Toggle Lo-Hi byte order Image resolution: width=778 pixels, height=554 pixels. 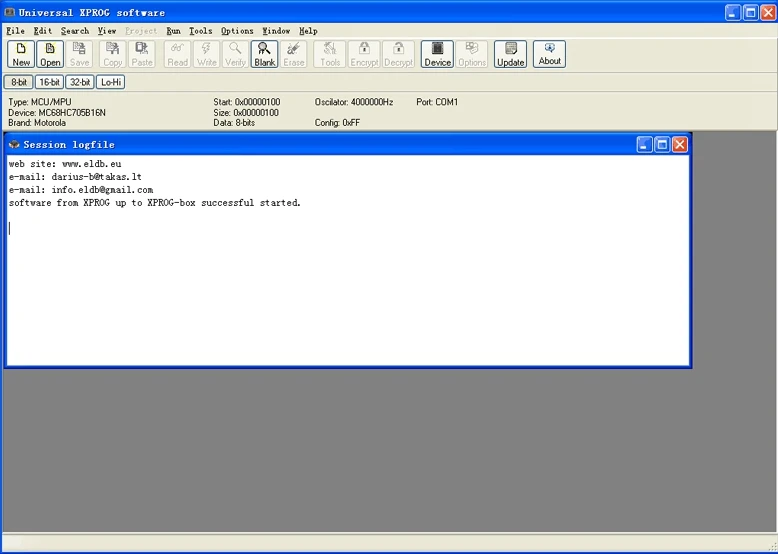[x=111, y=82]
